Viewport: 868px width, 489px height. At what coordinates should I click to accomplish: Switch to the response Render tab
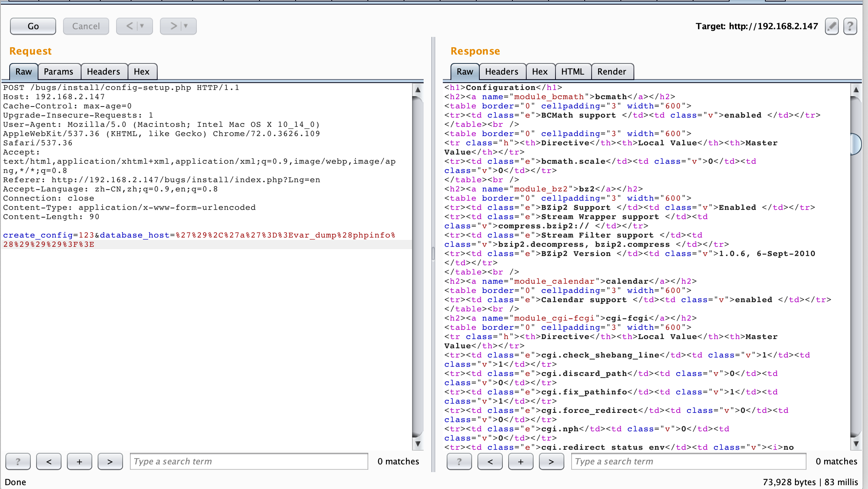[x=612, y=72]
